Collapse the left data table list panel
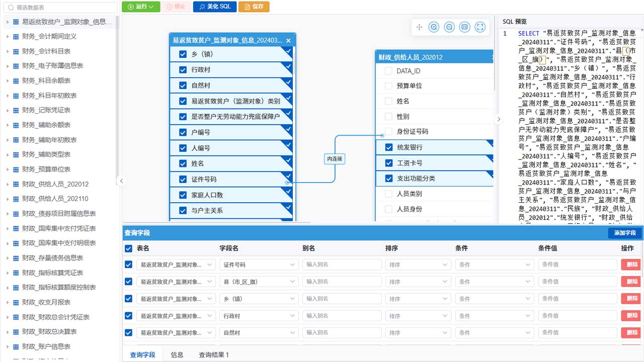The image size is (644, 362). click(x=121, y=181)
